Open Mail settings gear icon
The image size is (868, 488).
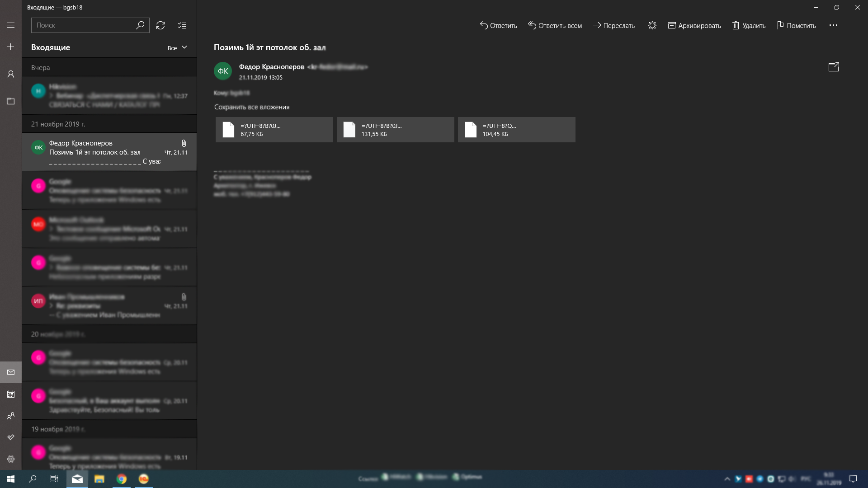[11, 459]
